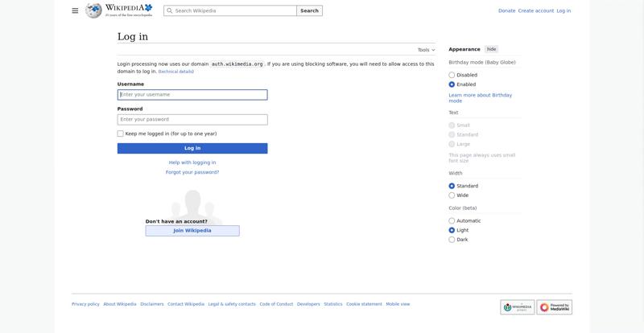Click the Wikipedia globe logo

coord(94,10)
